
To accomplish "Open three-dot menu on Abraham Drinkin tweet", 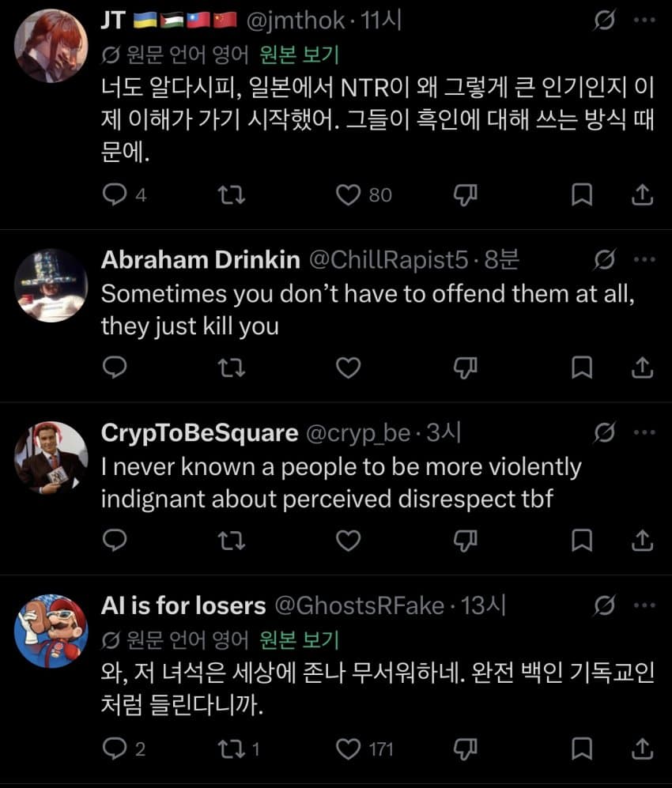I will tap(645, 260).
